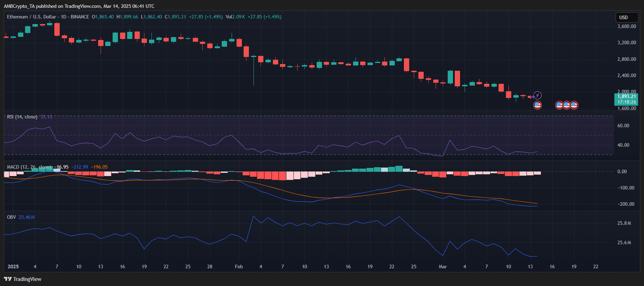The width and height of the screenshot is (644, 286).
Task: Click the RSI 60.00 scale label
Action: (x=623, y=126)
